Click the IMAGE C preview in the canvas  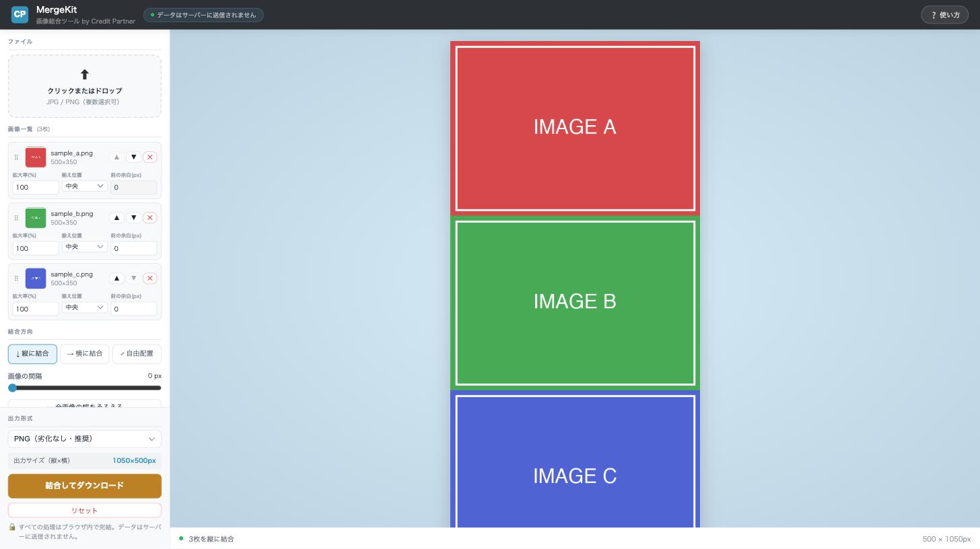575,459
